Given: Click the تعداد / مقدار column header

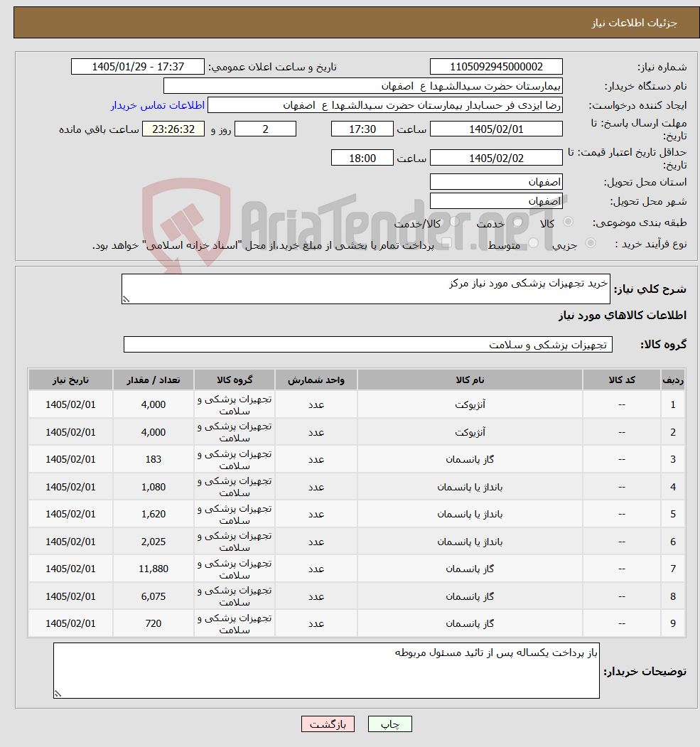Looking at the screenshot, I should click(x=154, y=380).
